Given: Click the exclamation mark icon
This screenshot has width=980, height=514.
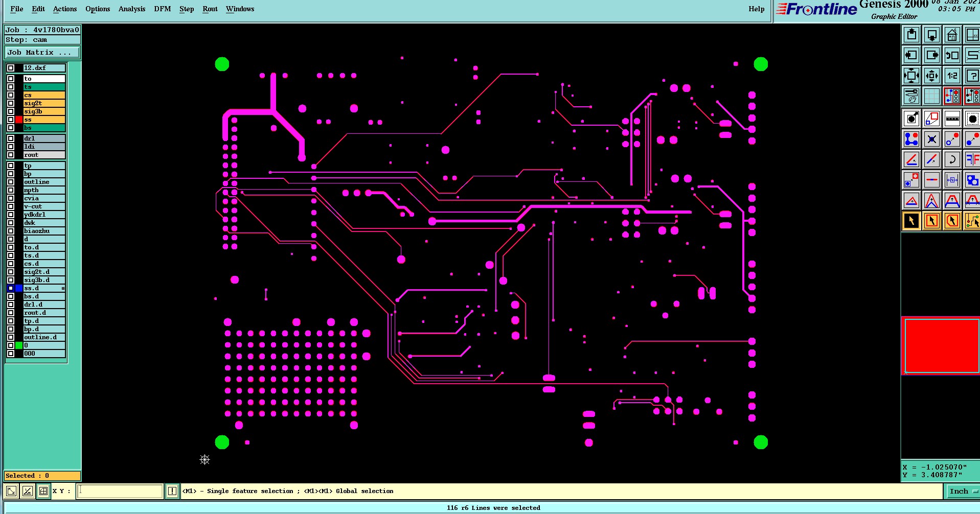Looking at the screenshot, I should click(172, 491).
